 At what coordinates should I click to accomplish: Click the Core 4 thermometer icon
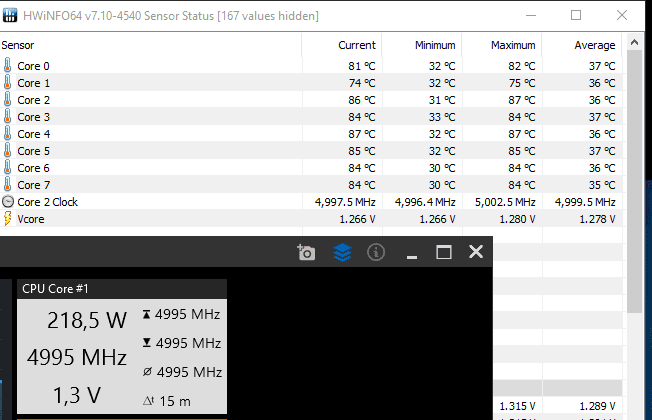tap(7, 134)
